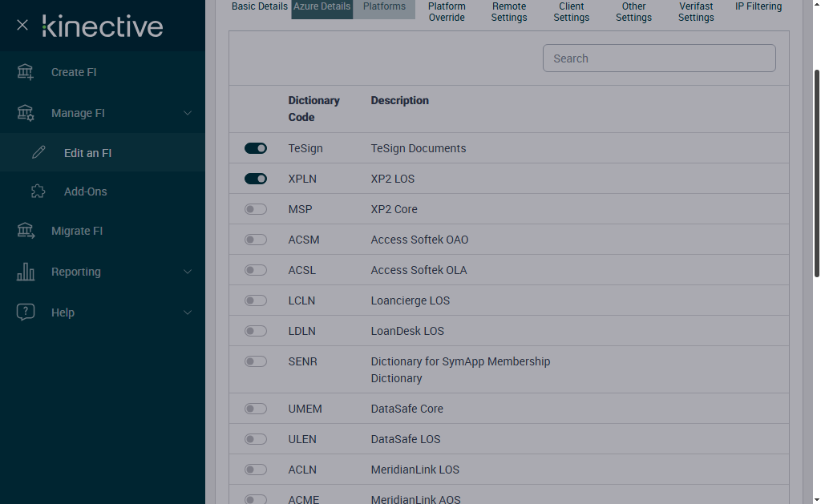Enable the MSP XP2 Core toggle
Image resolution: width=821 pixels, height=504 pixels.
(256, 209)
